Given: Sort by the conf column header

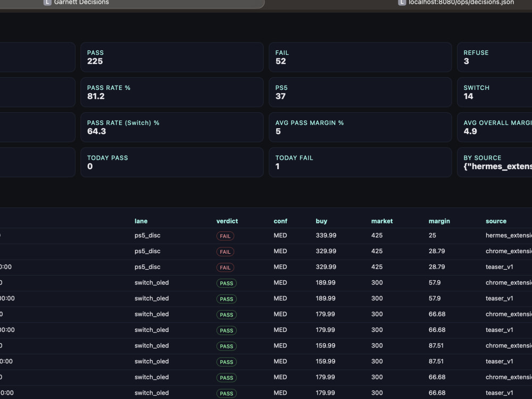Looking at the screenshot, I should [280, 221].
